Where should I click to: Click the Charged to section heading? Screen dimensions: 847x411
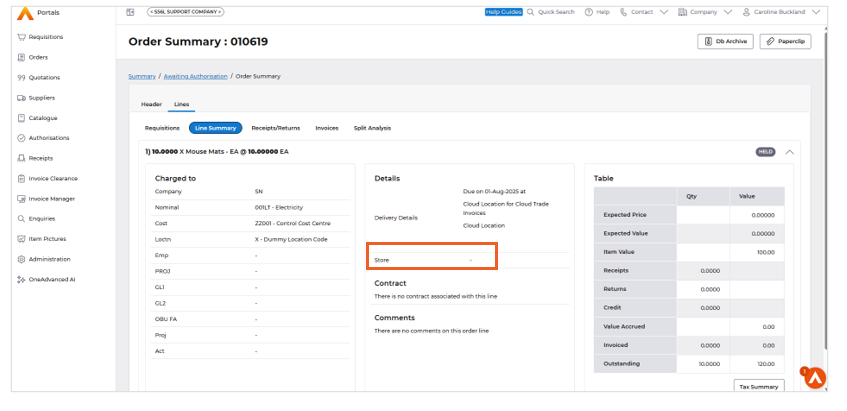pyautogui.click(x=176, y=178)
